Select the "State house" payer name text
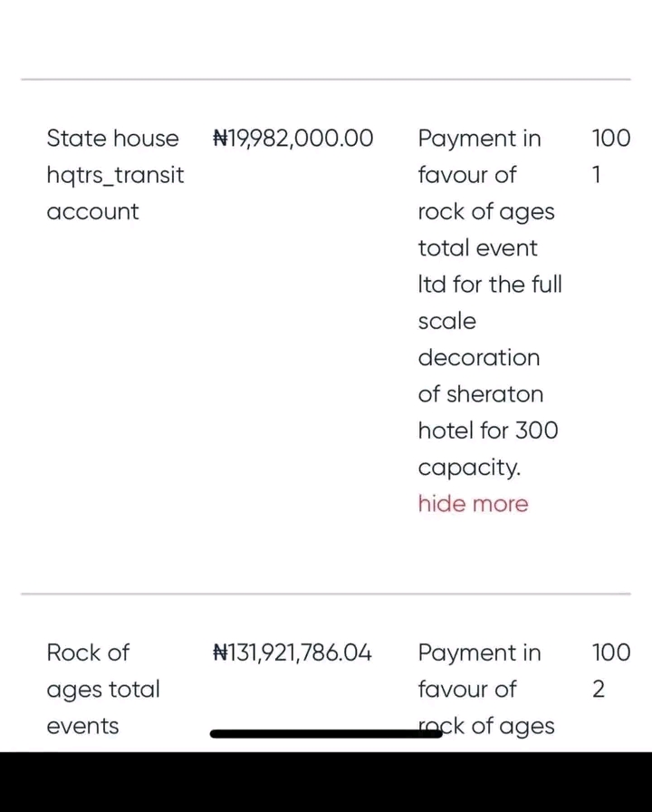Viewport: 652px width, 812px height. coord(112,139)
